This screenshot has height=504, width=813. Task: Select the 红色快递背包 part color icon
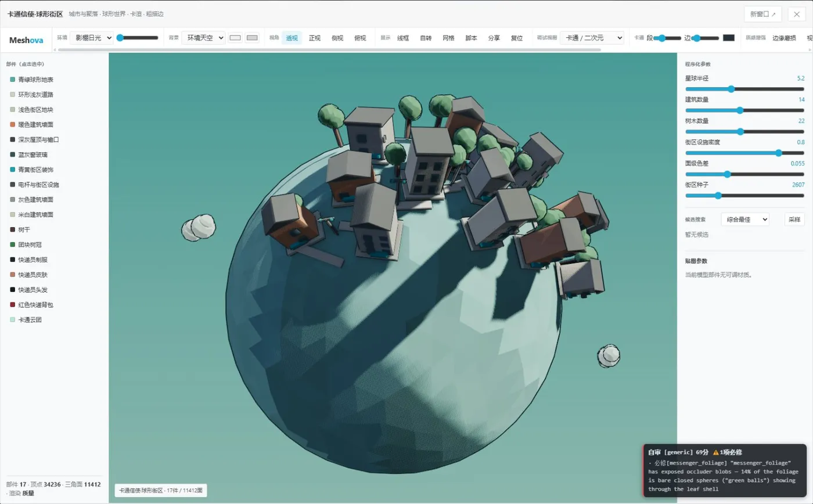(x=12, y=305)
